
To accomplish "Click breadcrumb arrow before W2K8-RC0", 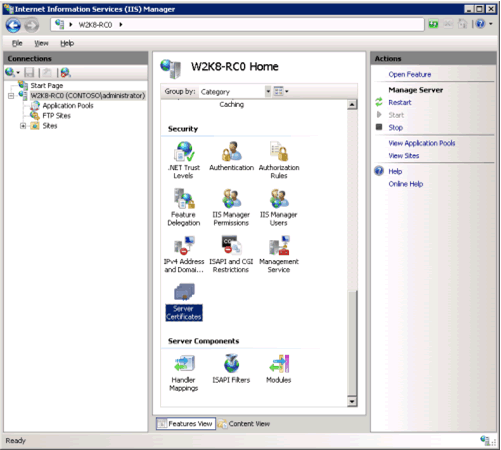I will (71, 24).
